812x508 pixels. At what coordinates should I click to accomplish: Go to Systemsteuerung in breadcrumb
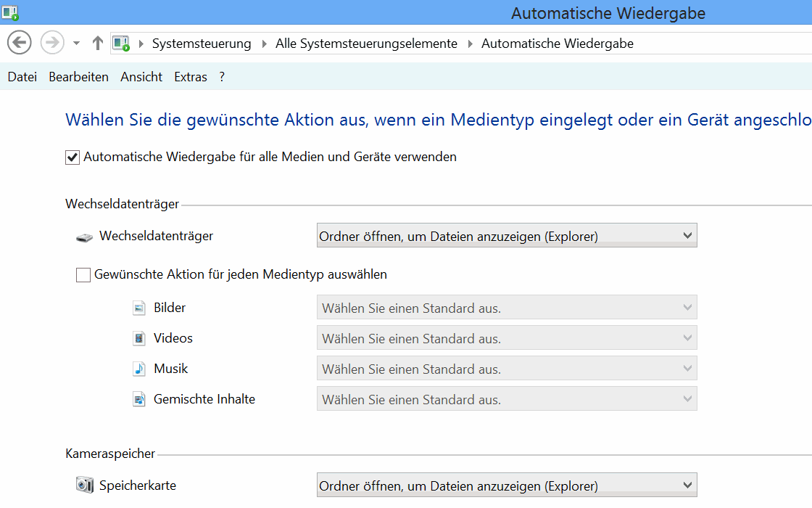[x=202, y=44]
